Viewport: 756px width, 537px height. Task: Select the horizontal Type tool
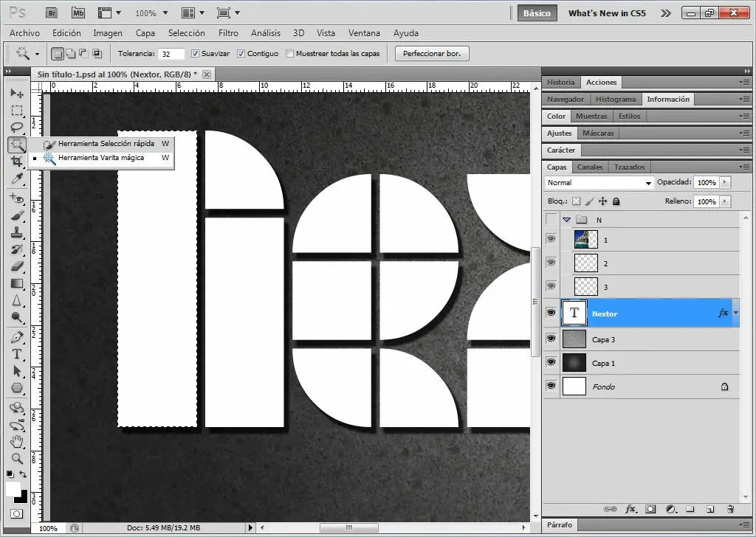(16, 354)
